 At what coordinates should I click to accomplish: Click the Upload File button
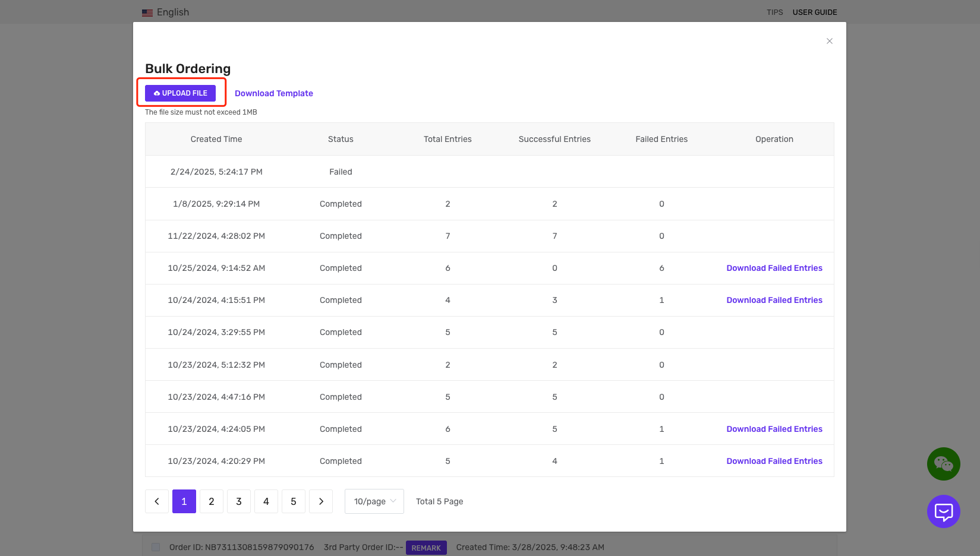[x=180, y=93]
